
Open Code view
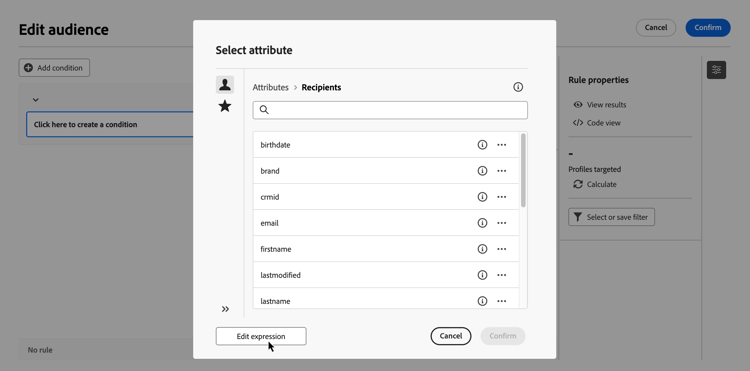tap(597, 123)
